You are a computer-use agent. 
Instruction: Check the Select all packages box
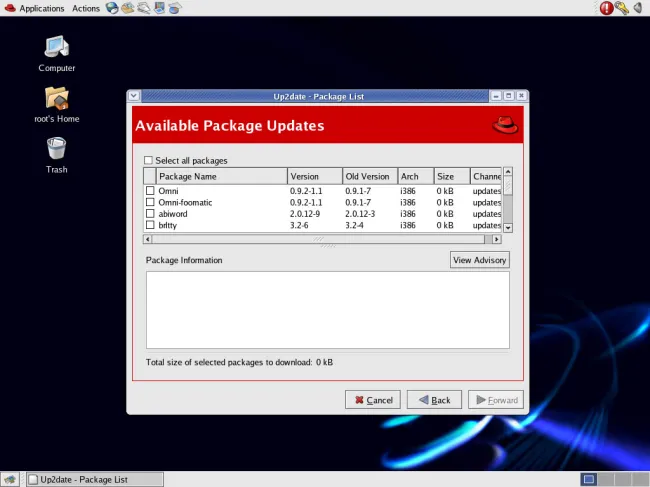[x=149, y=160]
